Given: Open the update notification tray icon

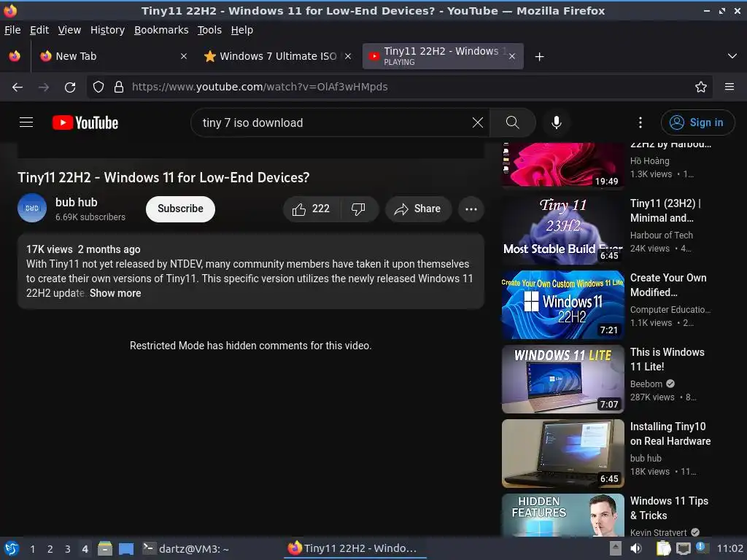Looking at the screenshot, I should pos(702,548).
